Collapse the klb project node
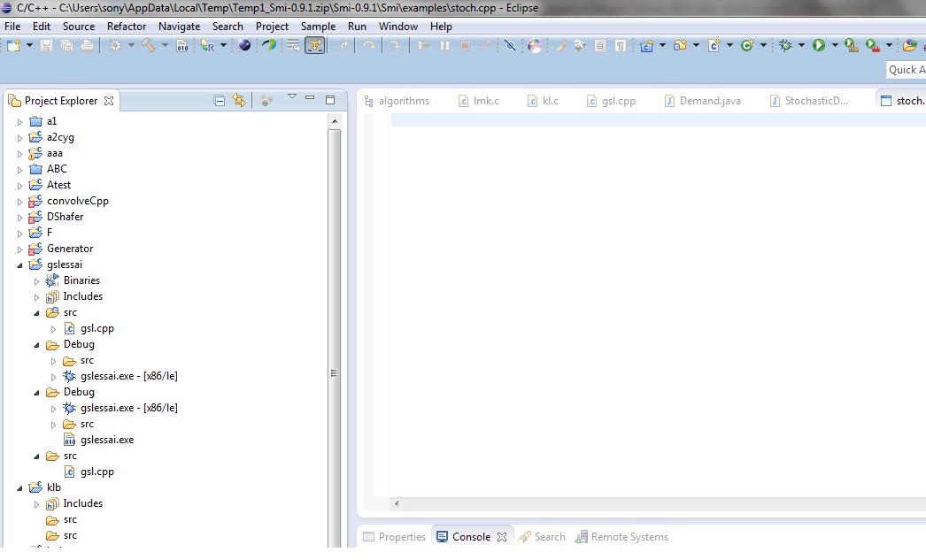Image resolution: width=926 pixels, height=560 pixels. pos(19,488)
